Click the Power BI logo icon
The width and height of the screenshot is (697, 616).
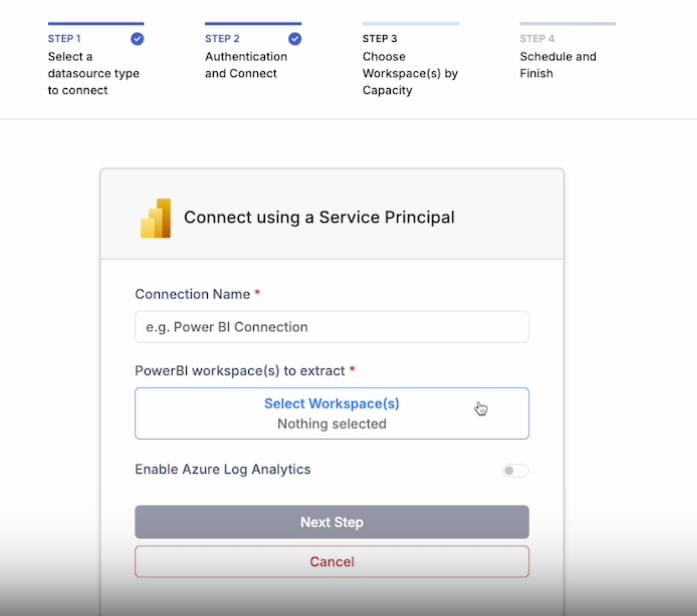coord(156,218)
